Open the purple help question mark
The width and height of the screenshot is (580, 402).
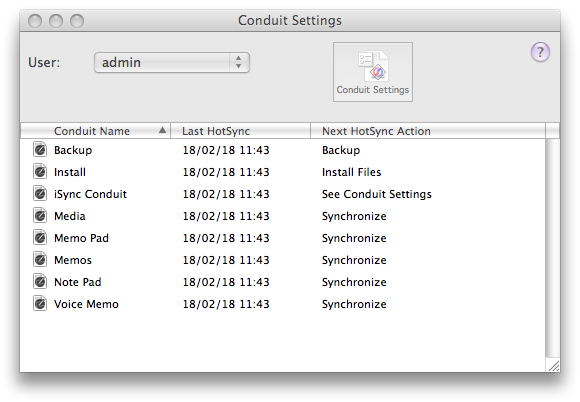pyautogui.click(x=540, y=52)
